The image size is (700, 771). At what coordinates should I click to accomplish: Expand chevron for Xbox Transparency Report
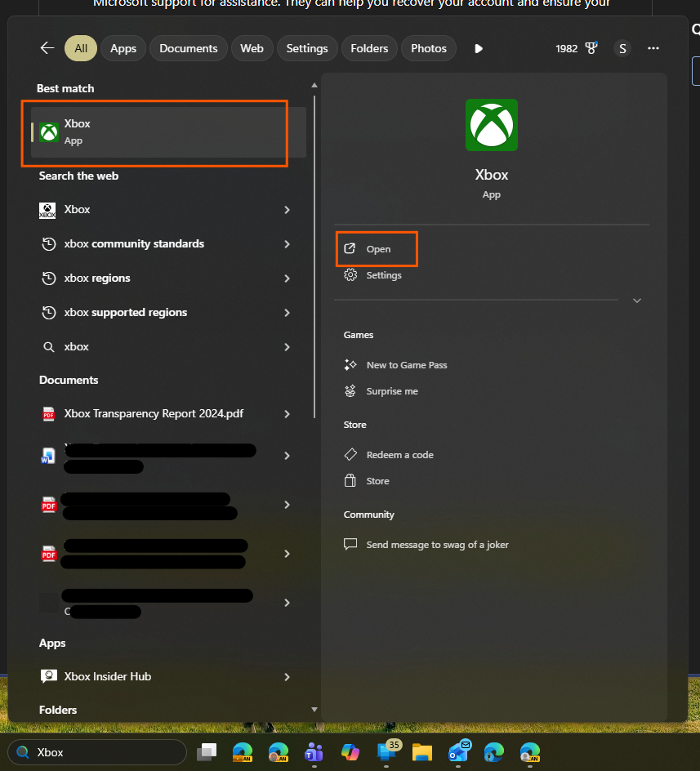[287, 414]
